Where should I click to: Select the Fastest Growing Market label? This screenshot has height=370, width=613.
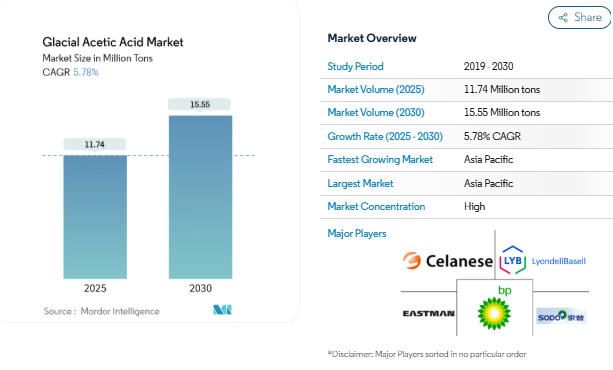click(x=380, y=160)
